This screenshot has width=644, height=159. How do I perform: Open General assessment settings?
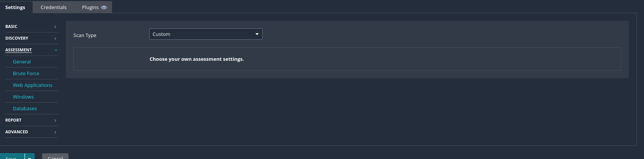pos(22,62)
